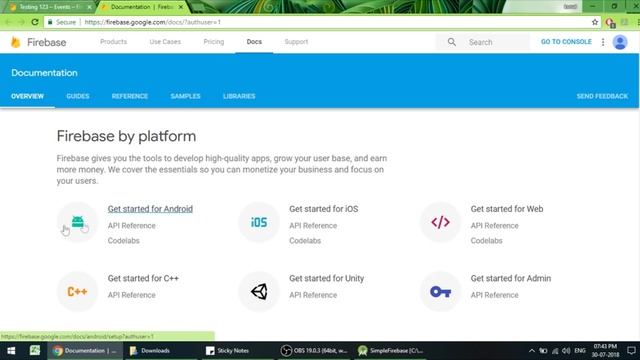Click the taskbar clock and date

click(606, 351)
